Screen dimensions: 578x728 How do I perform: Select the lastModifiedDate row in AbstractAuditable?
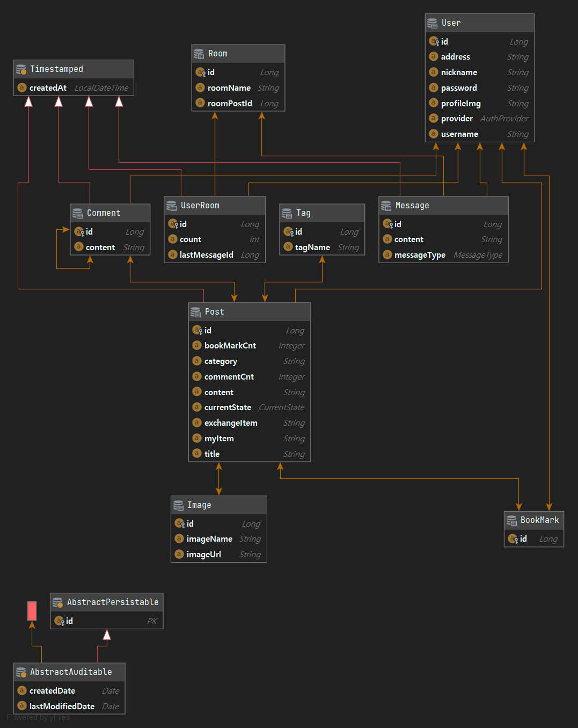click(x=69, y=706)
